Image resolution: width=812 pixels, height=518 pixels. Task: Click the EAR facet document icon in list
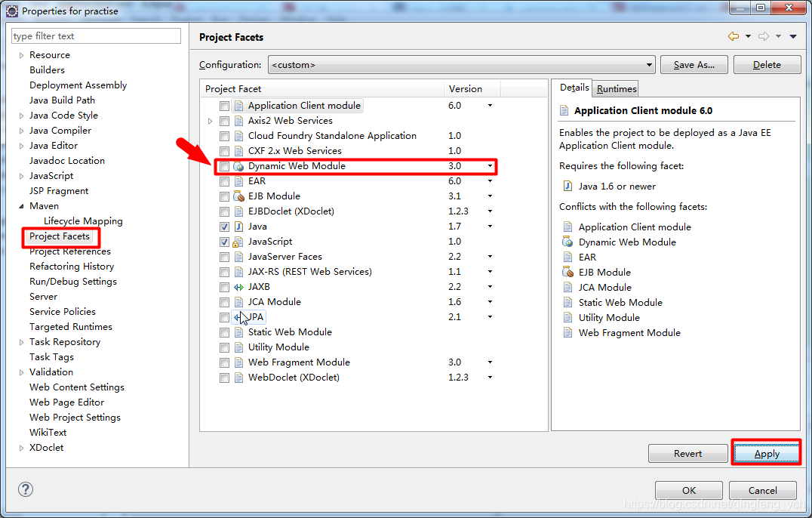click(x=238, y=181)
